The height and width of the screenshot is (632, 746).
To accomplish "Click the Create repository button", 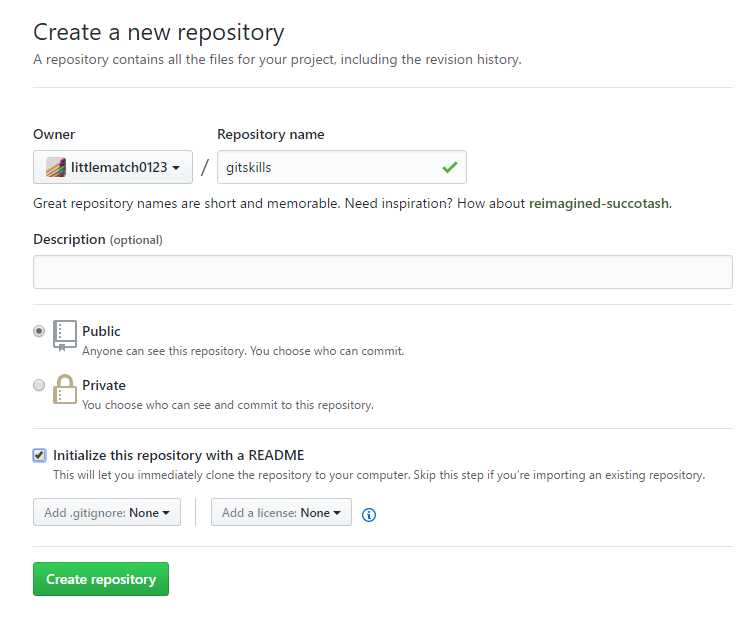I will pyautogui.click(x=101, y=579).
